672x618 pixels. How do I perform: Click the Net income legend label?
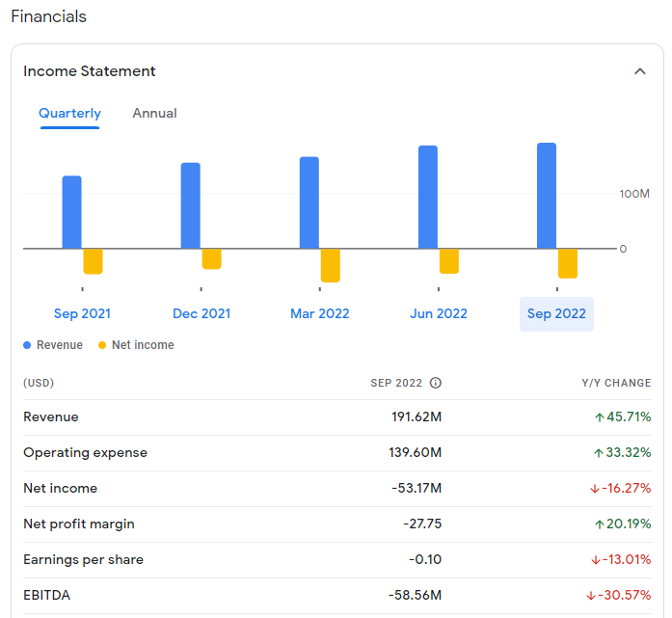[x=143, y=345]
